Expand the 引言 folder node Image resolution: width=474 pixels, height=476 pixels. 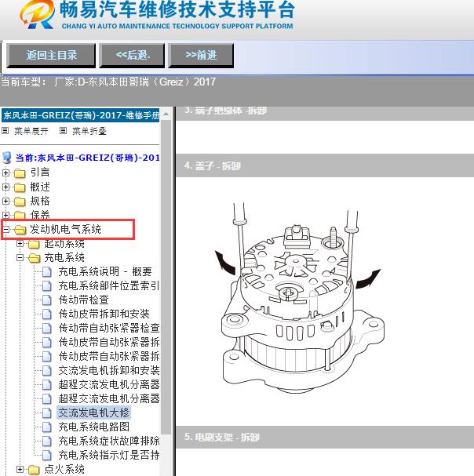5,173
